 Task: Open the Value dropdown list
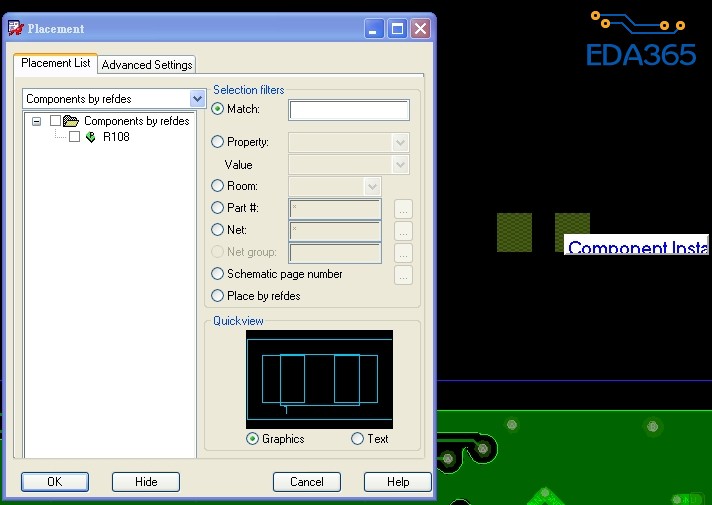400,164
